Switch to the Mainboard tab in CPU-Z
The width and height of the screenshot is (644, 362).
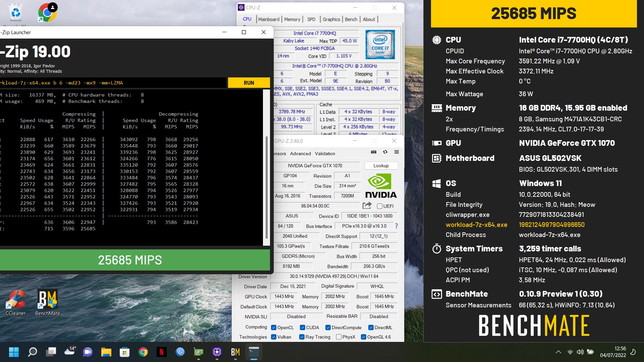[269, 19]
